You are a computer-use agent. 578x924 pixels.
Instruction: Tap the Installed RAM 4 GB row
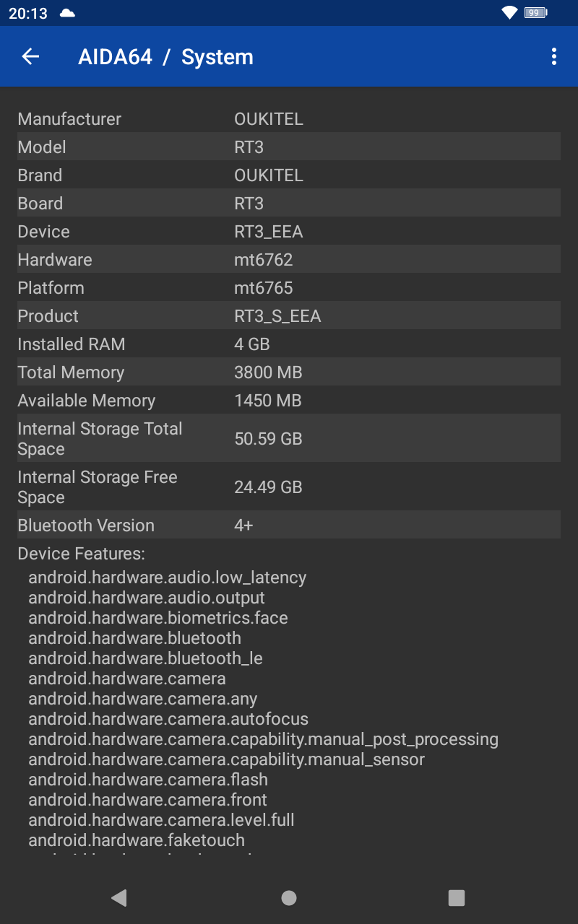tap(289, 344)
